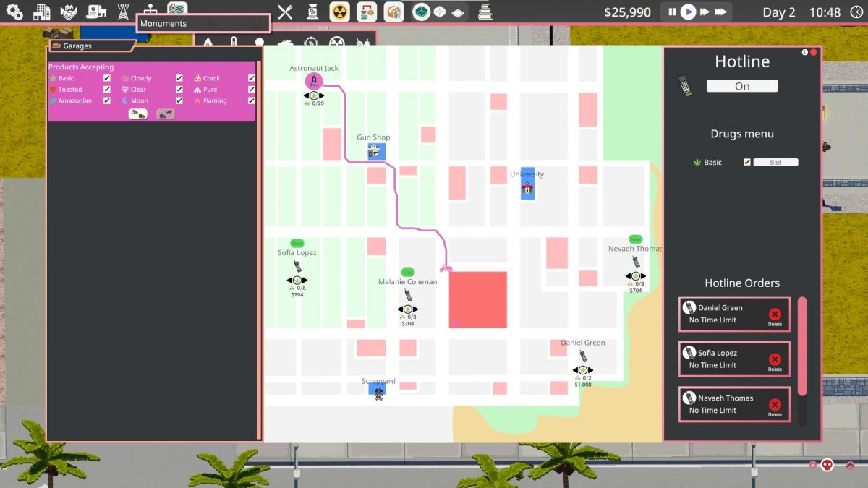The height and width of the screenshot is (488, 868).
Task: Open the map view tab icon
Action: [x=176, y=9]
